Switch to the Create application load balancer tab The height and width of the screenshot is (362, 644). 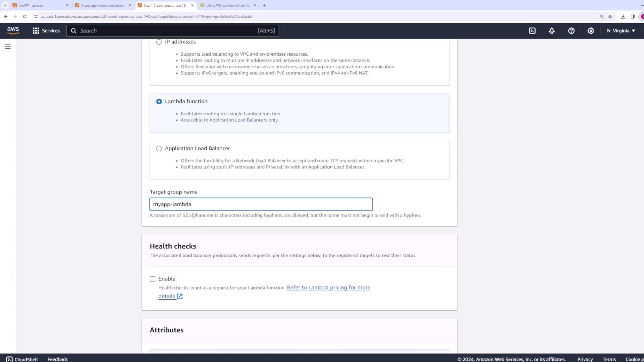click(x=101, y=5)
